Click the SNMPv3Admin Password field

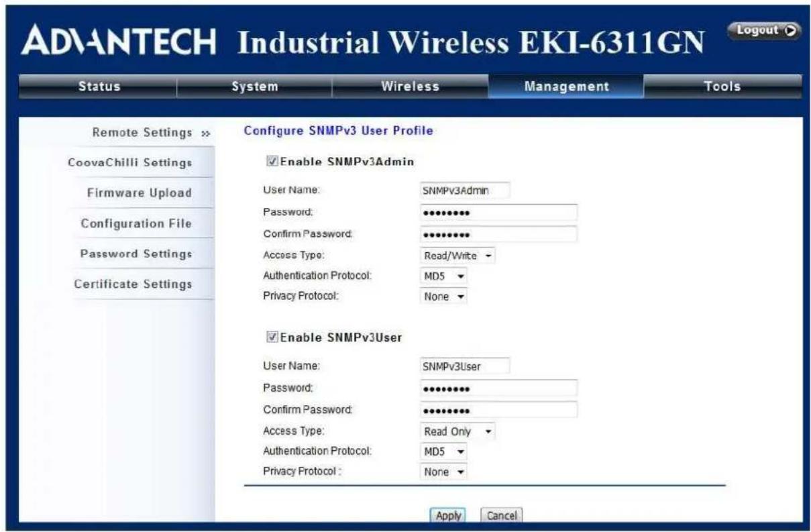pos(498,213)
